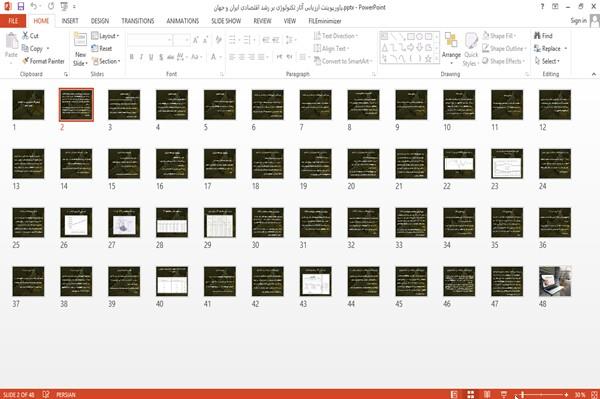The height and width of the screenshot is (399, 600).
Task: Decrease font size with small A
Action: pos(205,39)
